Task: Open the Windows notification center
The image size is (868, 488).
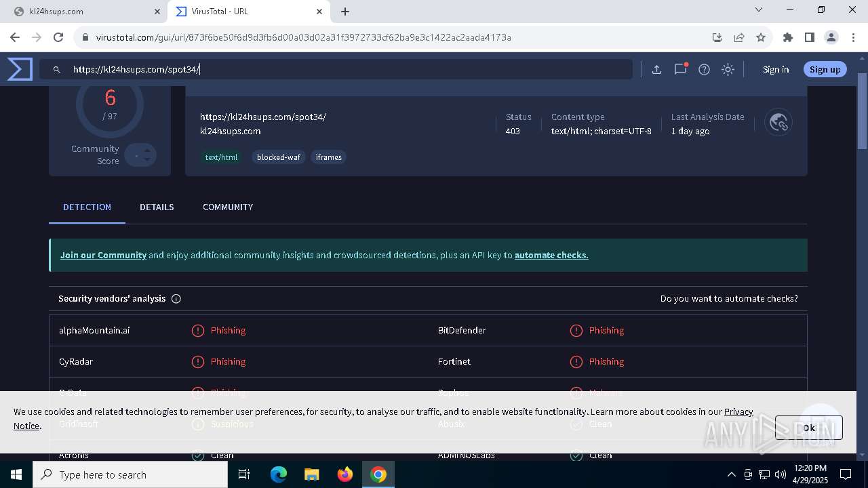Action: coord(846,474)
